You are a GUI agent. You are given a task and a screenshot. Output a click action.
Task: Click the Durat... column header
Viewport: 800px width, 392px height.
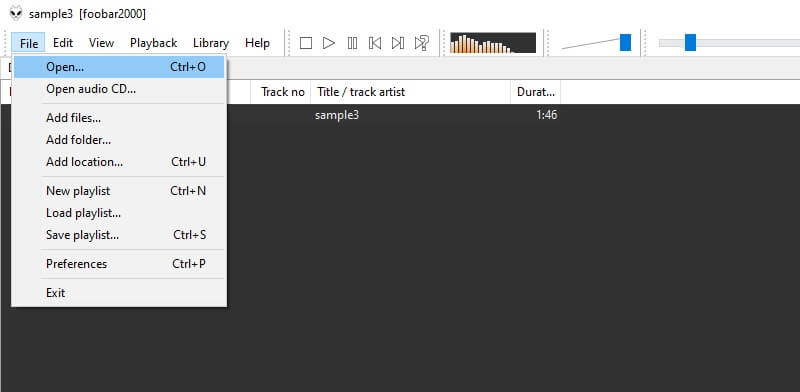pyautogui.click(x=536, y=92)
